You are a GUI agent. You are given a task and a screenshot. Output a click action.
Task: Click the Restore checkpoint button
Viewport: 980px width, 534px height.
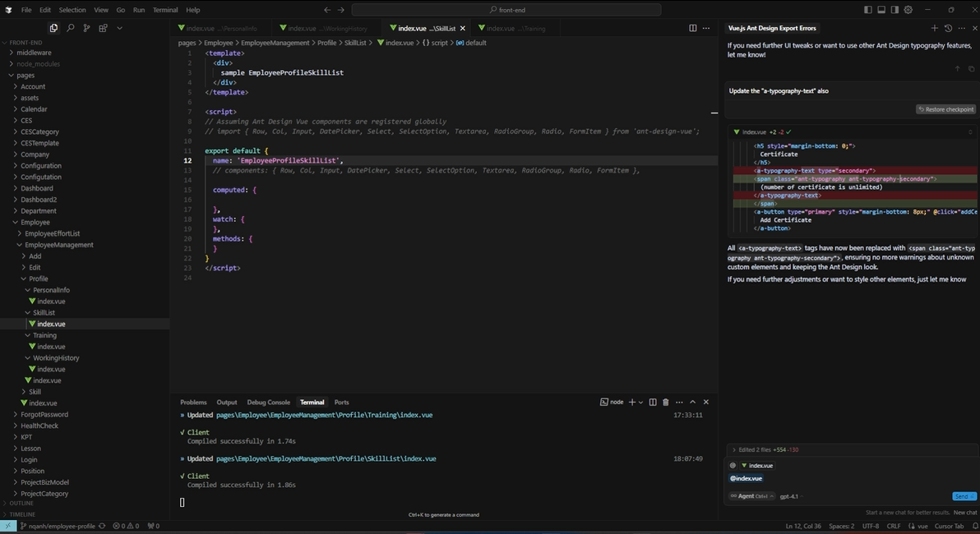coord(946,109)
